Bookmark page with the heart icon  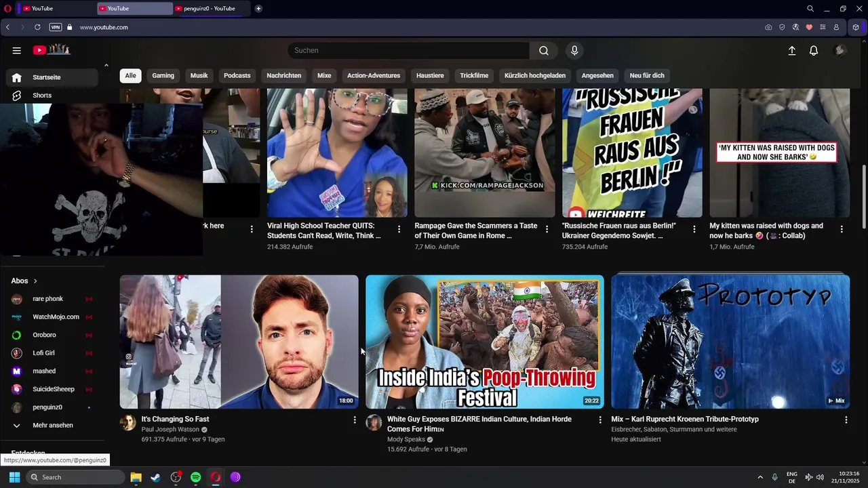tap(809, 27)
